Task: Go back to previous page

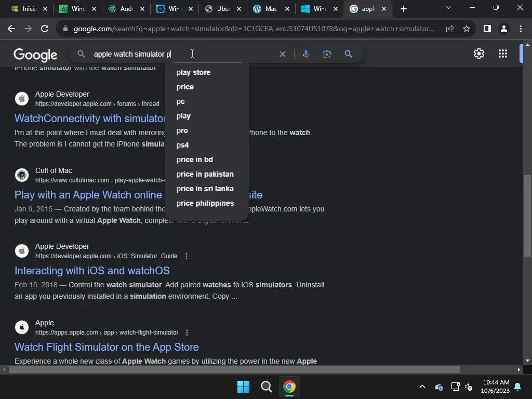Action: [x=11, y=29]
